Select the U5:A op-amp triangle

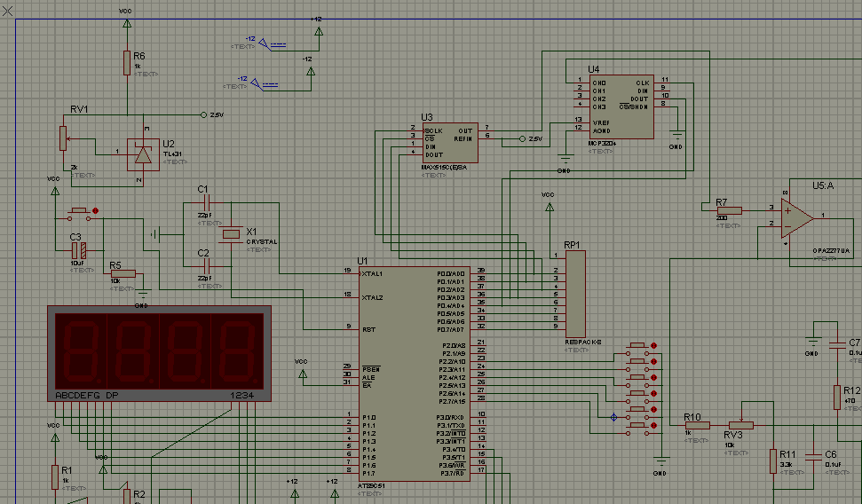(x=797, y=219)
